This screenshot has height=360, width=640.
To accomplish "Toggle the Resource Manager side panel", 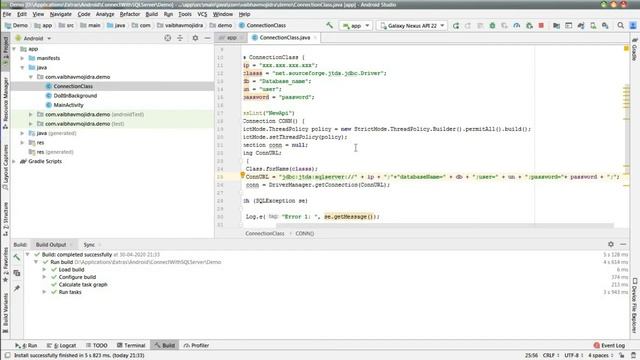I will (x=5, y=102).
